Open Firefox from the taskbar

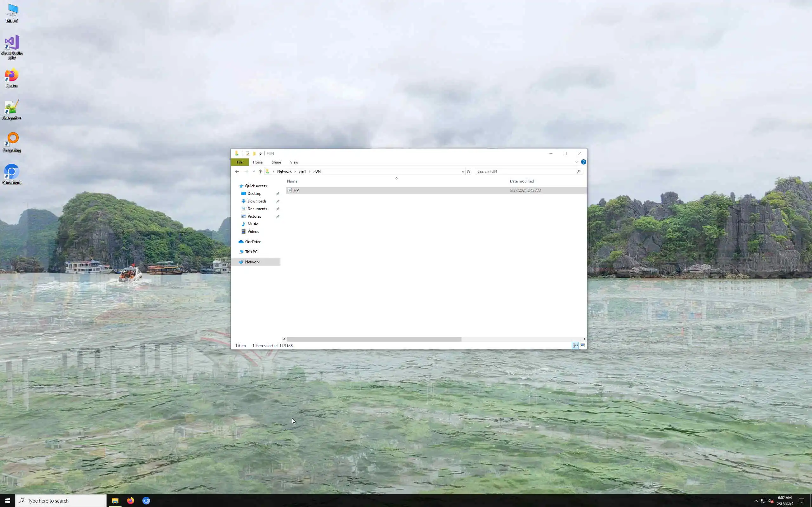[131, 500]
